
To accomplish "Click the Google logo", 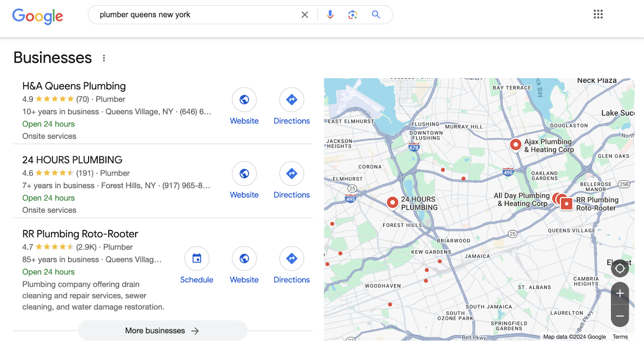I will coord(37,16).
